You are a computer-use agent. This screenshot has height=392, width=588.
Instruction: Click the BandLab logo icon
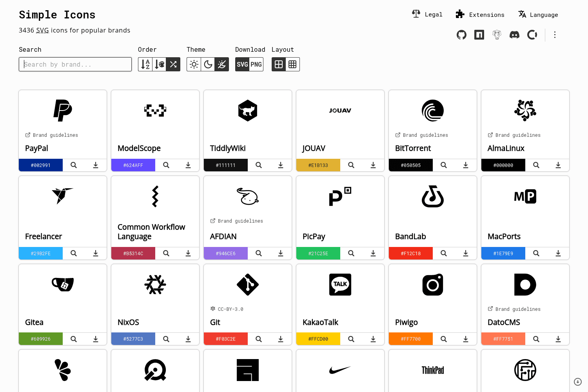433,196
